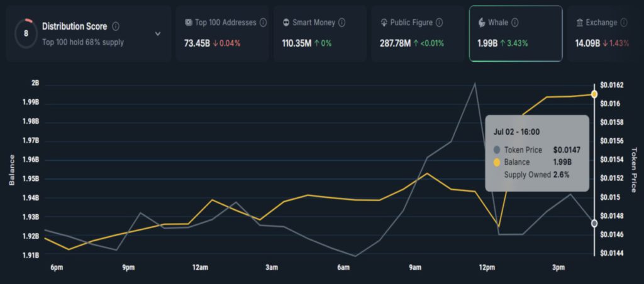
Task: Click the vertical Token Price axis title
Action: click(x=633, y=170)
